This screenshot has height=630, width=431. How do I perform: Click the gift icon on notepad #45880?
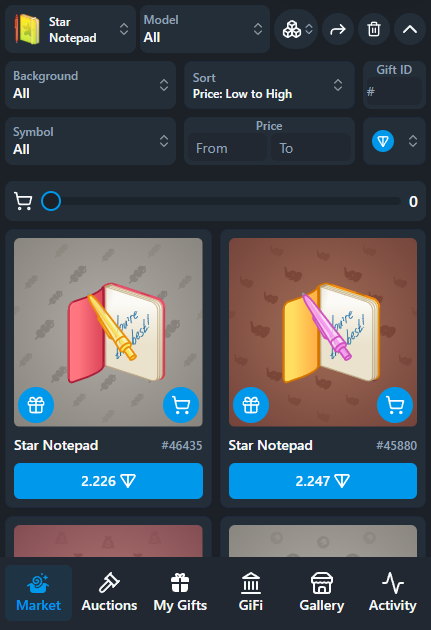(251, 405)
